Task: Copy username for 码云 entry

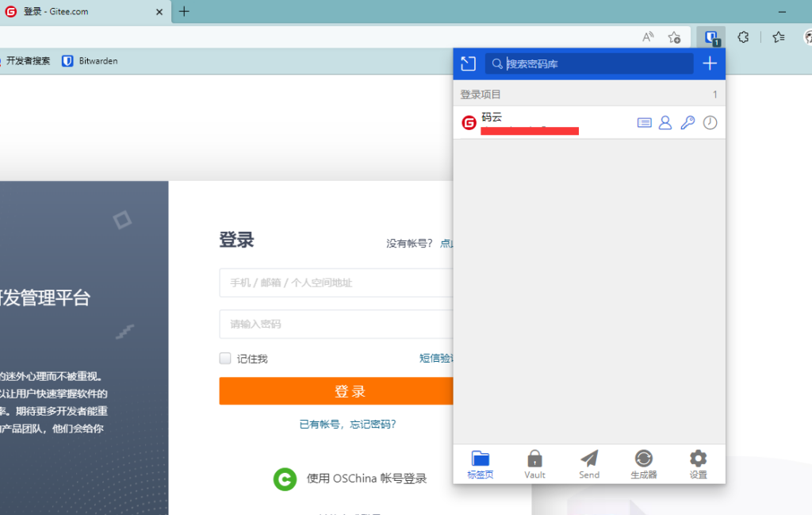Action: click(x=665, y=123)
